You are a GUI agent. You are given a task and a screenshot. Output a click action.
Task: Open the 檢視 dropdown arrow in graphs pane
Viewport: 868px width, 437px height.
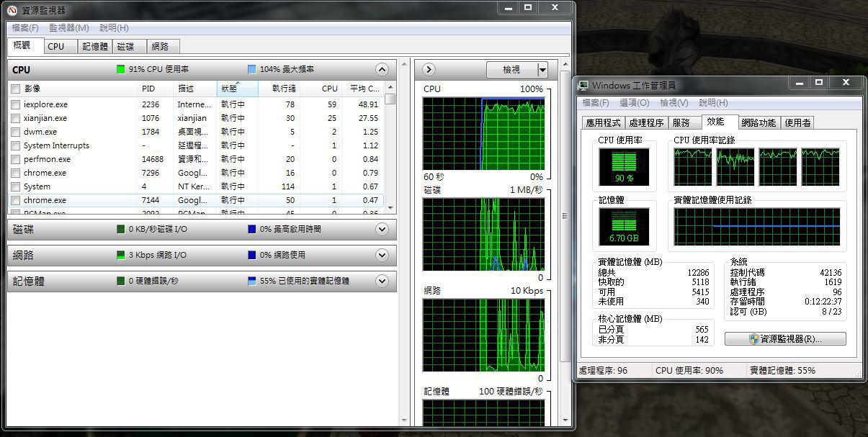click(542, 70)
